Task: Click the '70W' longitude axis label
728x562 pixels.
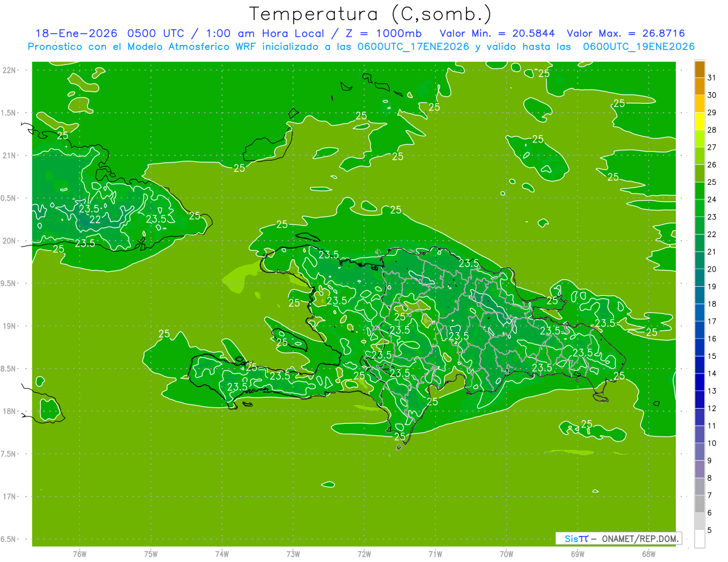Action: point(506,554)
